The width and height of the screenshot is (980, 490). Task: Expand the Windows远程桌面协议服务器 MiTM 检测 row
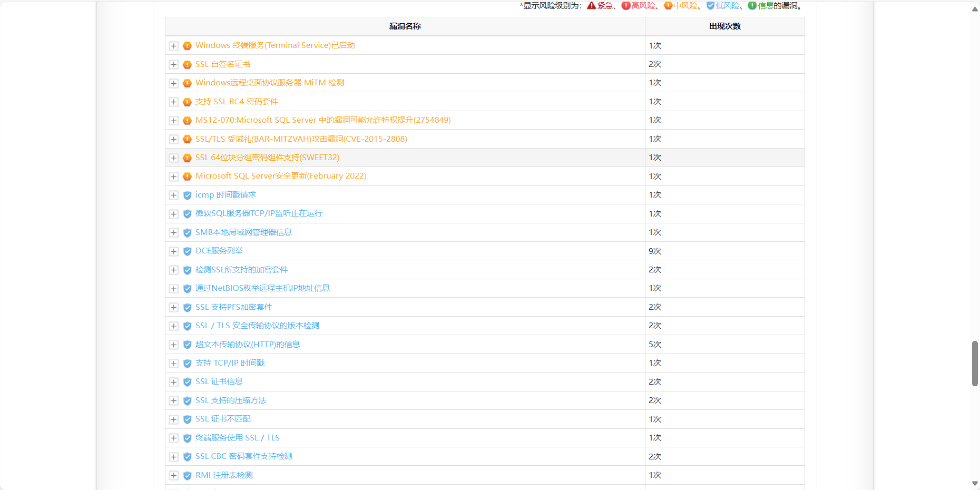[173, 83]
